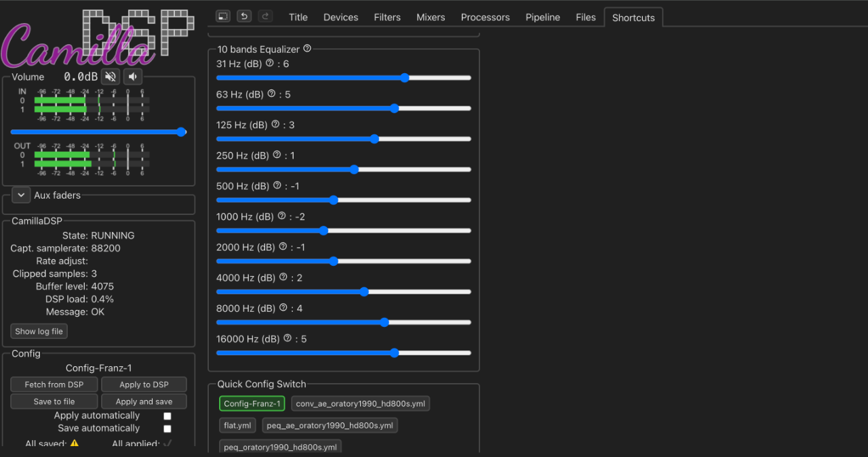Toggle the compact view icon
Image resolution: width=868 pixels, height=457 pixels.
(223, 16)
